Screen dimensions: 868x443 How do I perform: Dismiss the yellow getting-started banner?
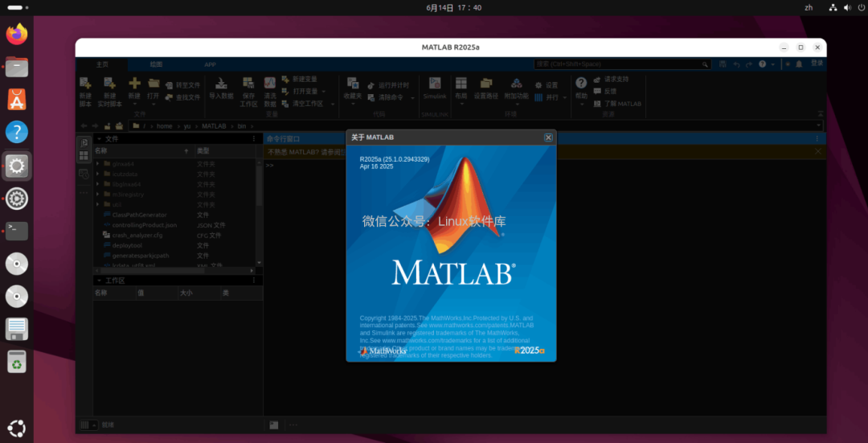tap(818, 151)
